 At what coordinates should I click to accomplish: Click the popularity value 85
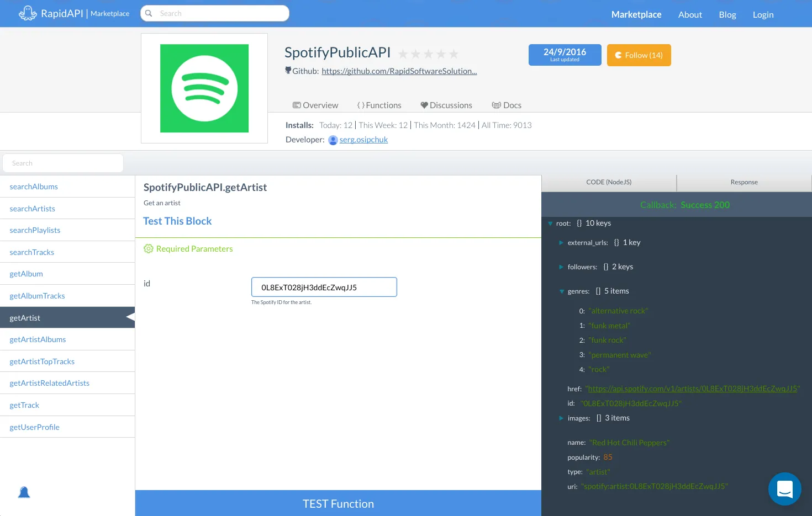tap(608, 458)
